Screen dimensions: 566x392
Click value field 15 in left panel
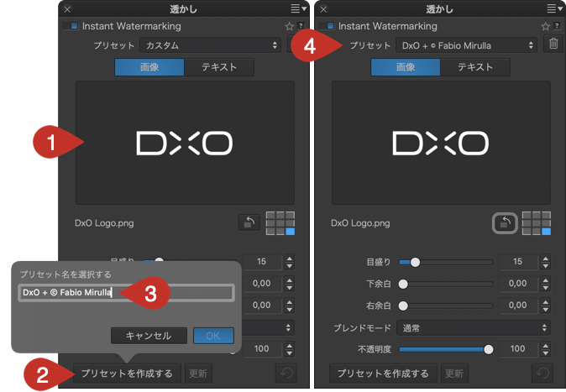[x=262, y=262]
